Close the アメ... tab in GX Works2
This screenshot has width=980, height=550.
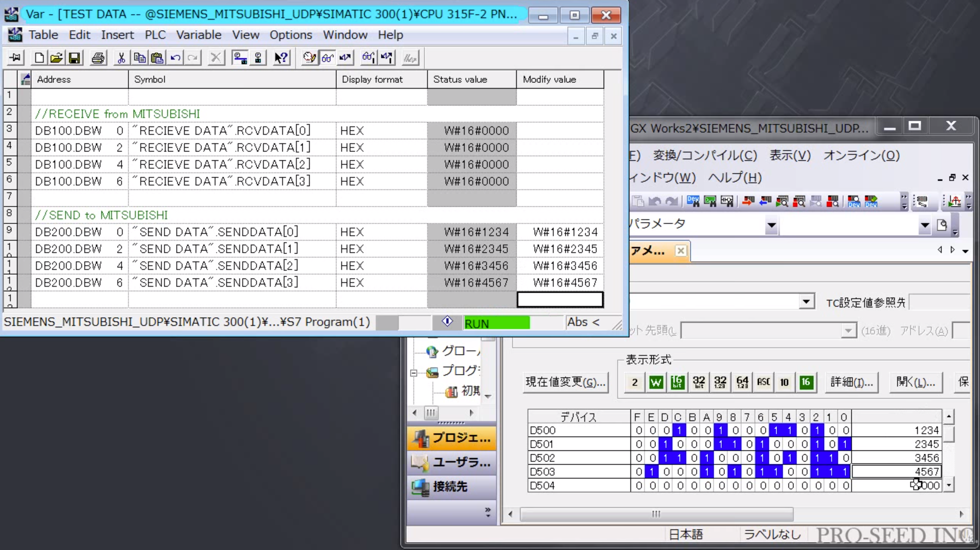point(680,251)
